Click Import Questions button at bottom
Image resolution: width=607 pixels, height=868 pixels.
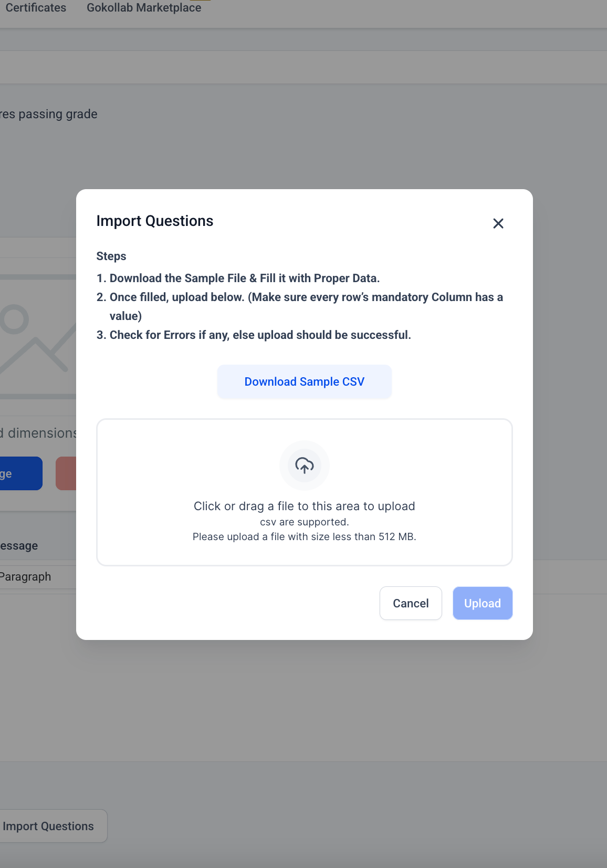pos(48,826)
